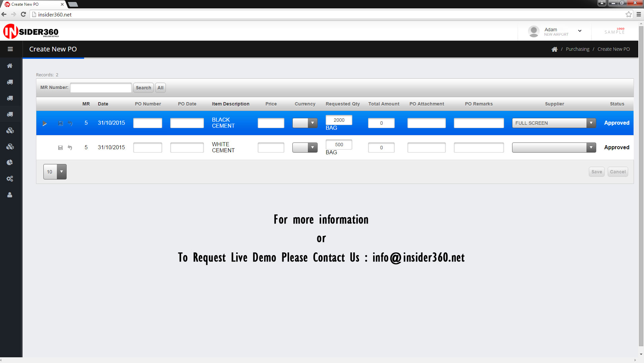Click the MR Number input field
This screenshot has width=644, height=363.
pos(101,88)
